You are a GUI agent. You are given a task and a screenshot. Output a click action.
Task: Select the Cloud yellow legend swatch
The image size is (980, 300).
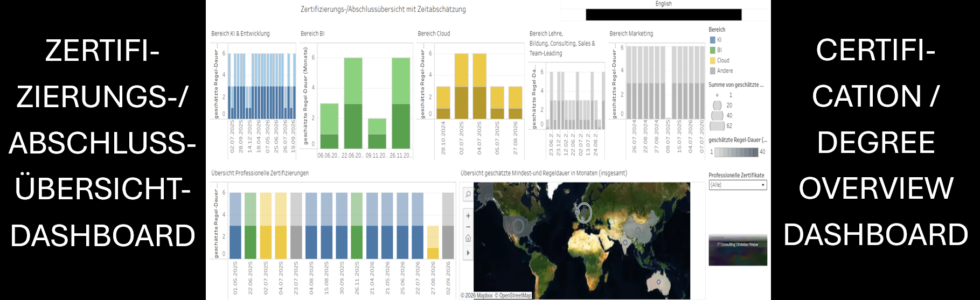point(713,60)
